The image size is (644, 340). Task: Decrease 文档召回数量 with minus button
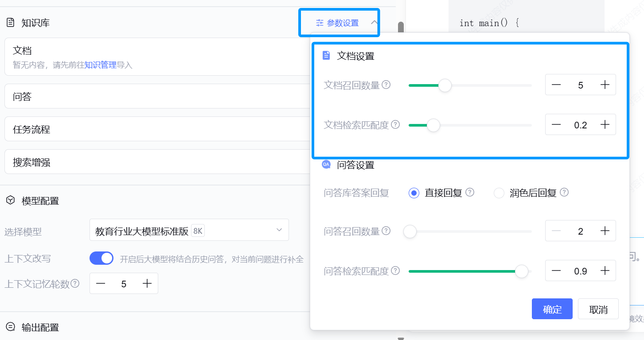coord(556,85)
